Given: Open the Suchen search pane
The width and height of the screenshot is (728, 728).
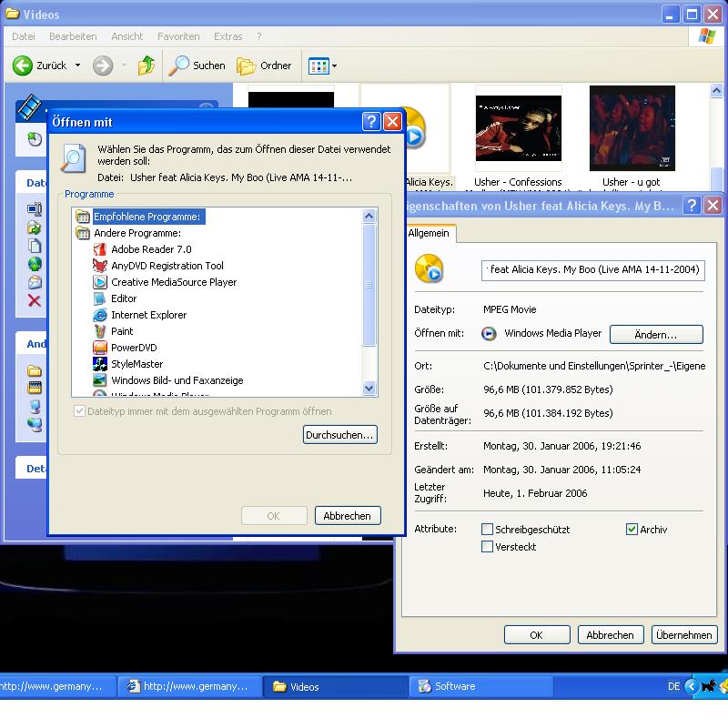Looking at the screenshot, I should click(x=197, y=66).
